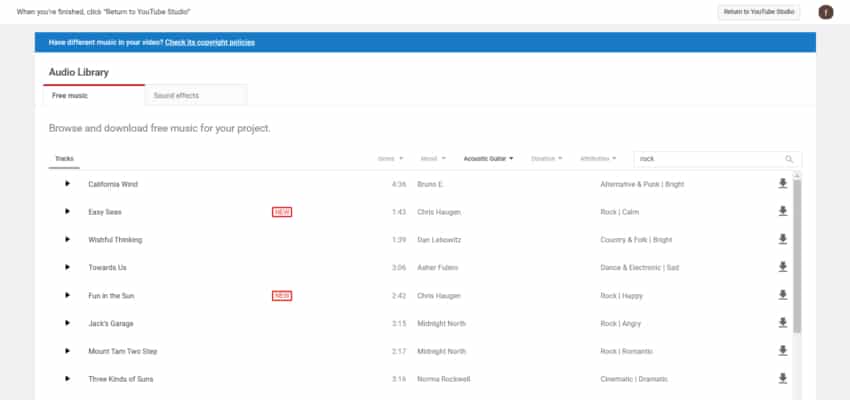Viewport: 850px width, 400px height.
Task: Click the search magnifier icon
Action: 789,159
